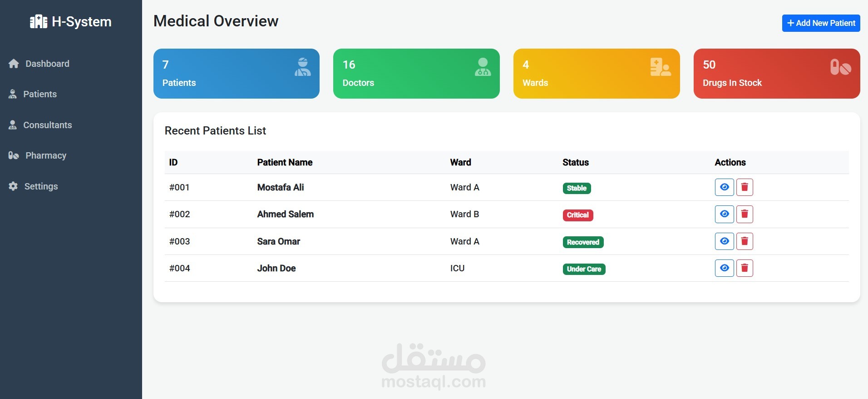Click the ID column header
868x399 pixels.
pyautogui.click(x=173, y=162)
